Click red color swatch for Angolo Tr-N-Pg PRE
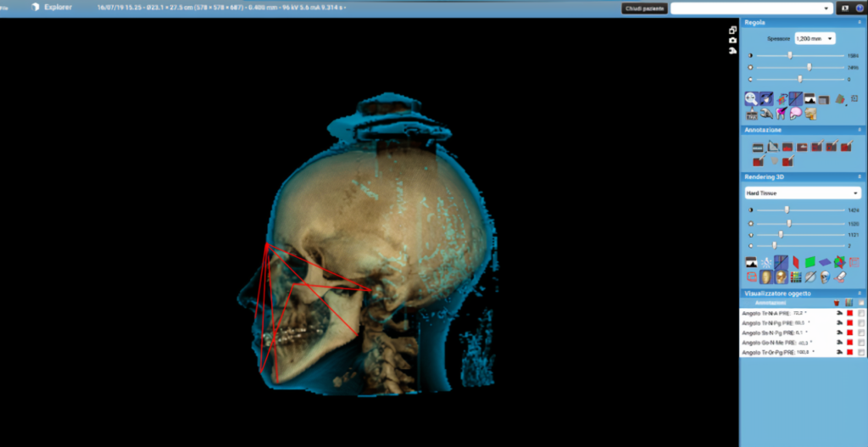Image resolution: width=868 pixels, height=447 pixels. (849, 323)
